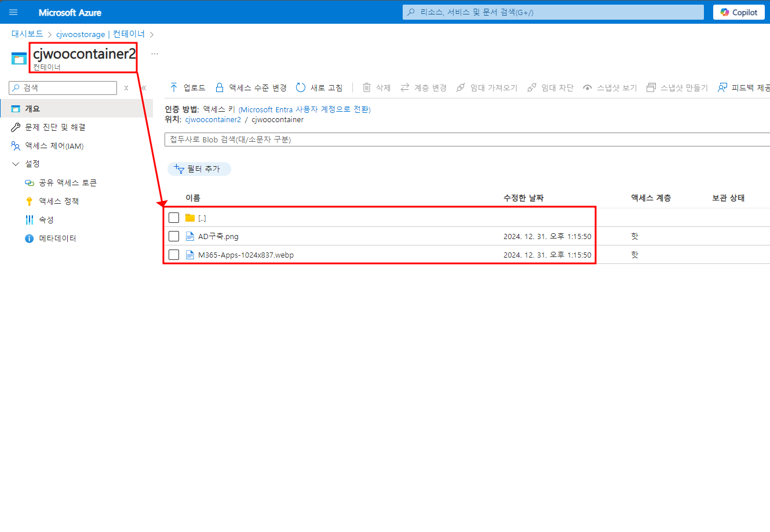Screen dimensions: 770x532
Task: Open 공유 액세스 토큰
Action: coord(68,183)
